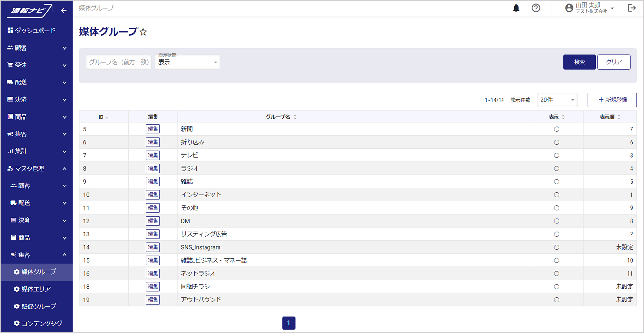Open the 山田 太郎 user account dropdown

[590, 8]
